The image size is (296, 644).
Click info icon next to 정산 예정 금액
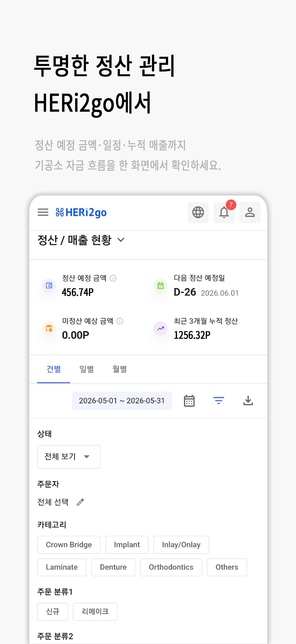click(x=113, y=278)
